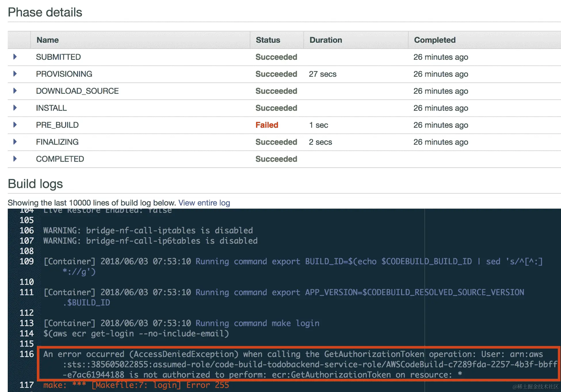Screen dimensions: 561x392
Task: Expand the DOWNLOAD_SOURCE phase arrow
Action: tap(15, 91)
